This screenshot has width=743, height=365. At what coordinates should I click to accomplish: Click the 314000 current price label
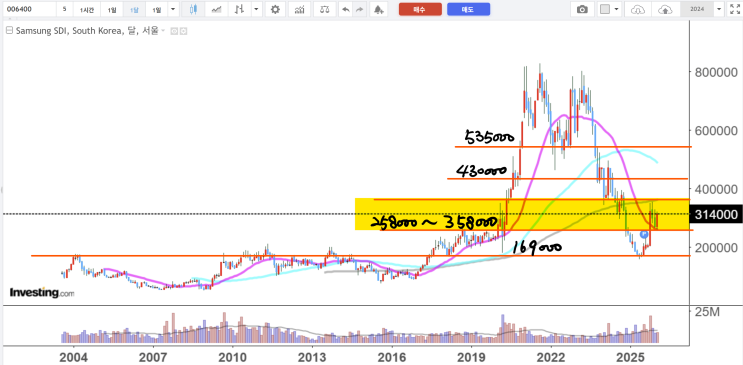tap(716, 215)
